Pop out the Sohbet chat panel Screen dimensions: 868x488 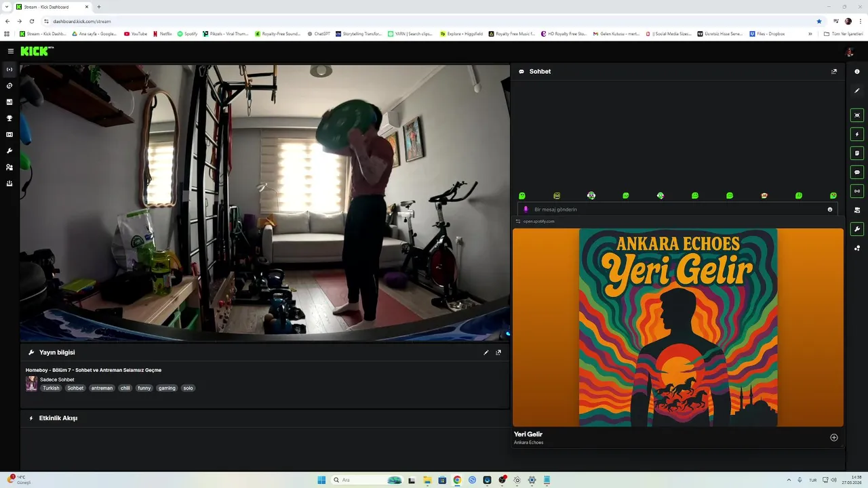[834, 71]
